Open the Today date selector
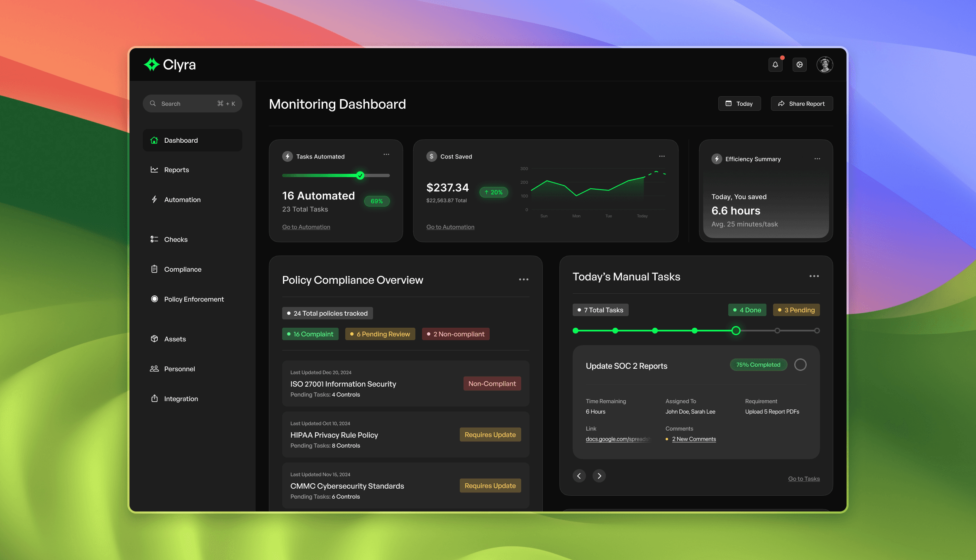 click(x=739, y=104)
